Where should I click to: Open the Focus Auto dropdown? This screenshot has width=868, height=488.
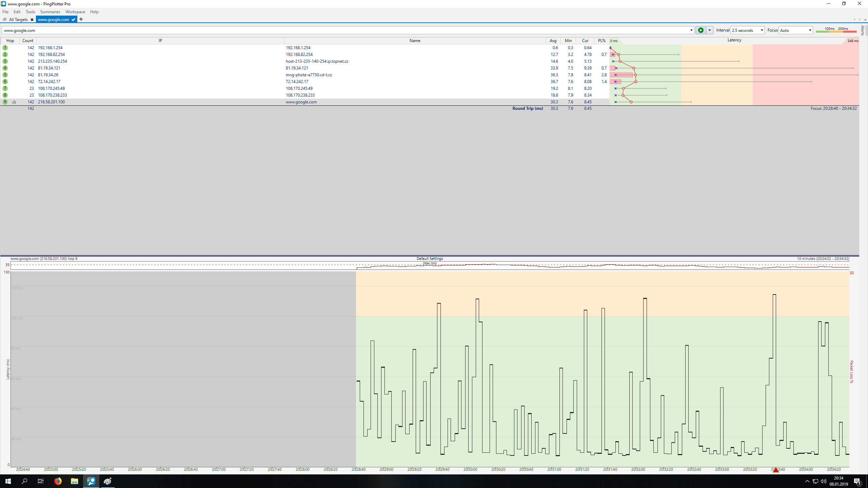coord(810,30)
